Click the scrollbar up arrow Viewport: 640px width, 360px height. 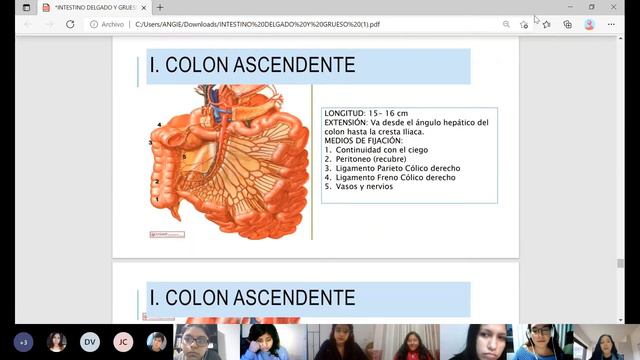point(620,38)
